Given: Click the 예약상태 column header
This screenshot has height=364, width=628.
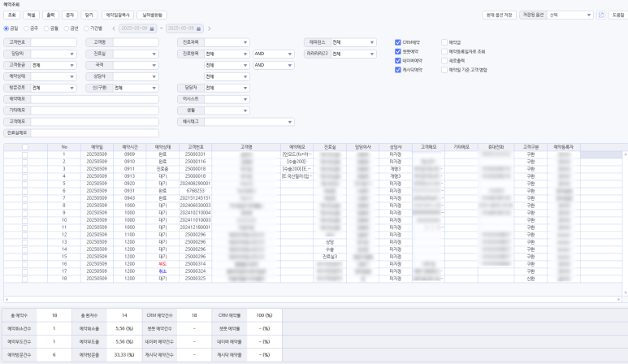Looking at the screenshot, I should click(x=162, y=147).
